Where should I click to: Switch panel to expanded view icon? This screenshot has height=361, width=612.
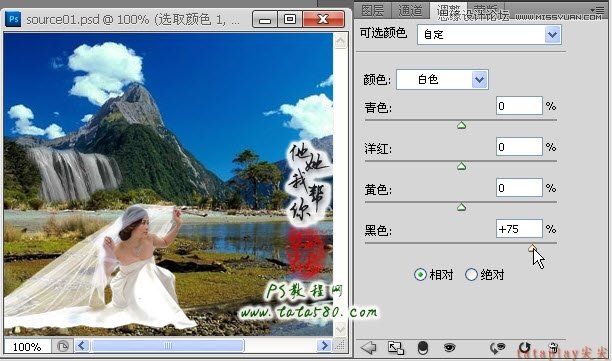coord(396,347)
